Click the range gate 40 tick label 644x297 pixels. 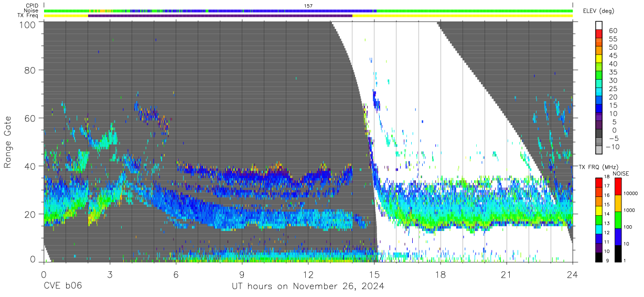coord(30,166)
